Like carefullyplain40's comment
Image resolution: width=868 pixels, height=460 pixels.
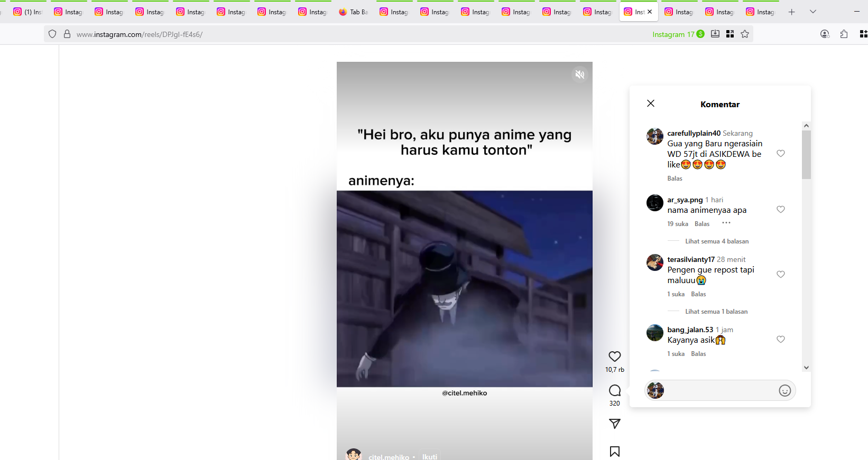[781, 154]
